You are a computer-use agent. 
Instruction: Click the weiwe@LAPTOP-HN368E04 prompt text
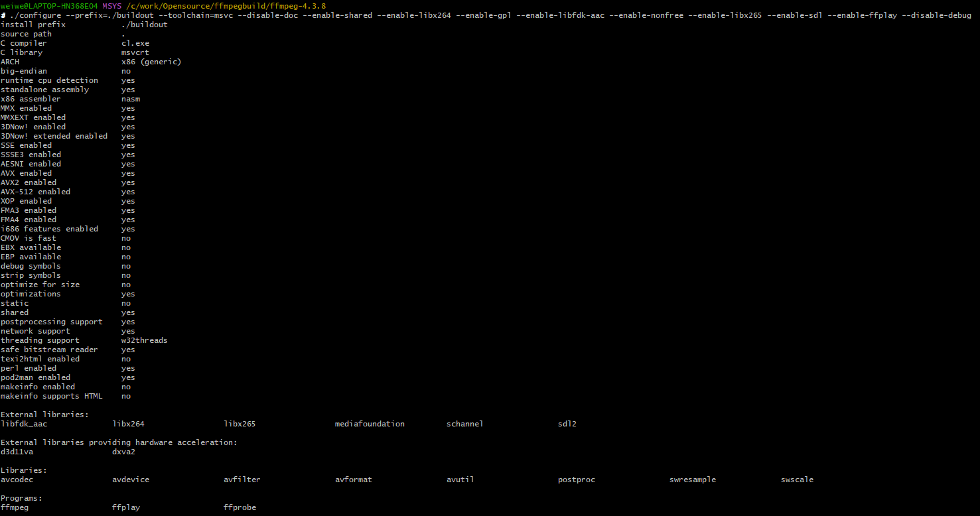(x=49, y=6)
